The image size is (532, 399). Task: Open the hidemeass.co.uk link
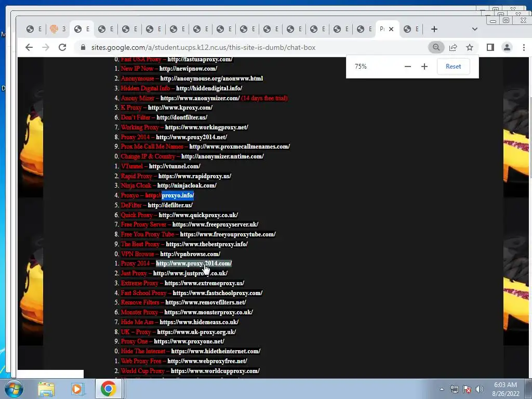point(199,322)
